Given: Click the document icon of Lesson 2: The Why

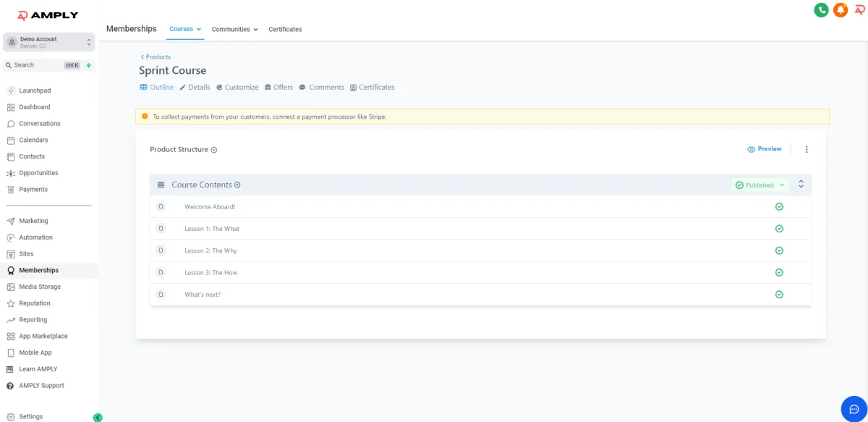Looking at the screenshot, I should point(161,250).
